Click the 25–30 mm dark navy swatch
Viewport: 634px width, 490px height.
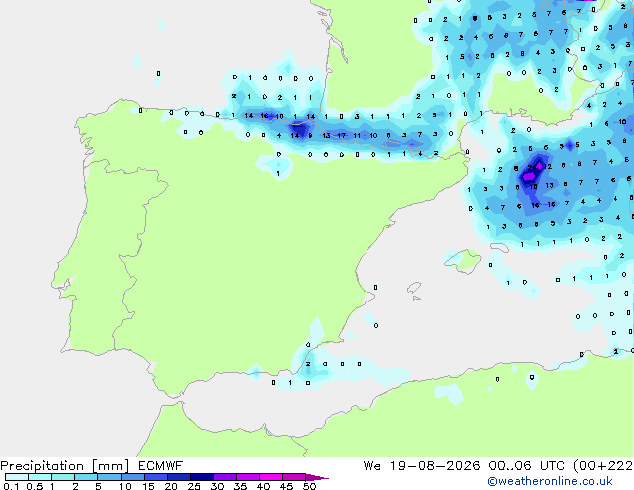tap(201, 477)
